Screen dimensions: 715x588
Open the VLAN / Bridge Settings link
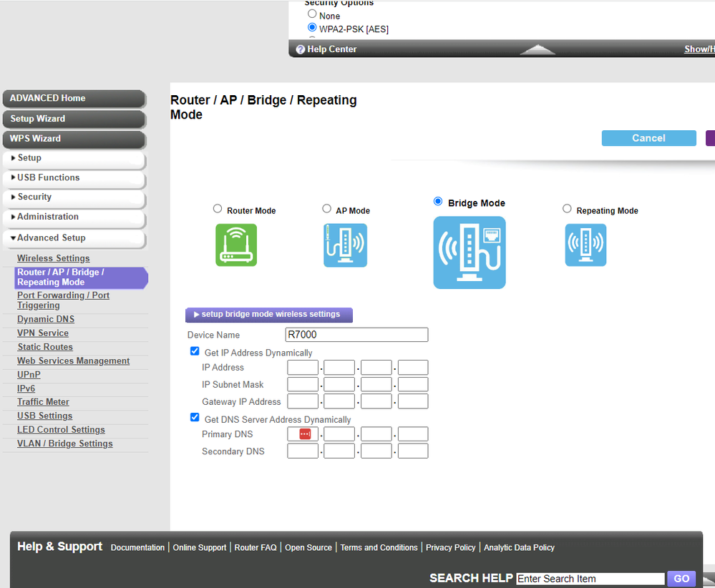64,443
